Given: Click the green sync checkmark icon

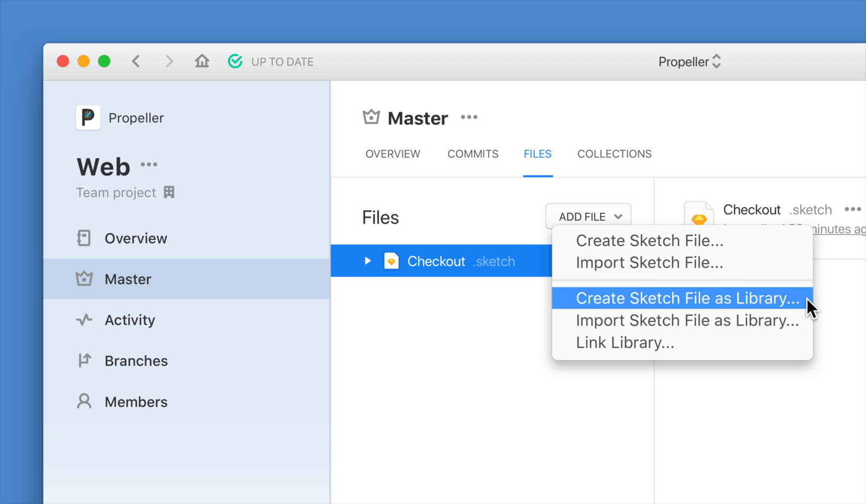Looking at the screenshot, I should pos(235,61).
